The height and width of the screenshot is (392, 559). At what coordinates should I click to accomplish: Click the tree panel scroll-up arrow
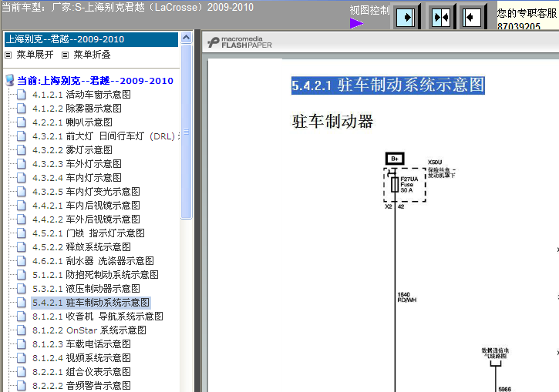point(186,38)
